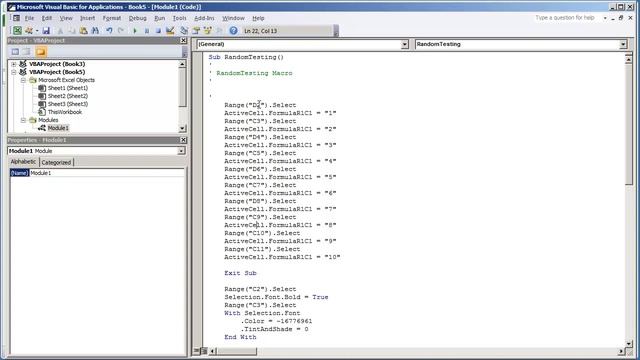Open Project Explorer toolbar icon
This screenshot has width=640, height=360.
(x=184, y=31)
